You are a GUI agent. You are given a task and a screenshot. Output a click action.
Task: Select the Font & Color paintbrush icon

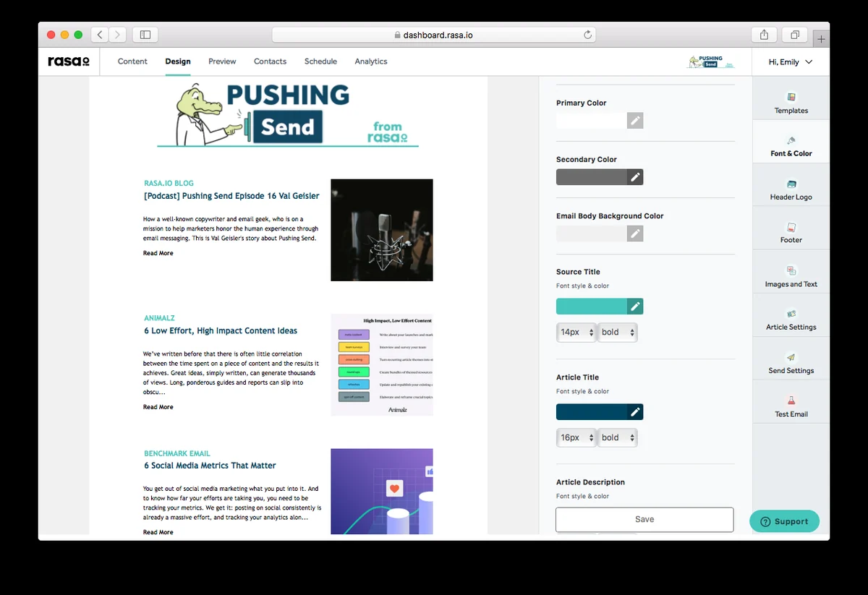pos(791,140)
